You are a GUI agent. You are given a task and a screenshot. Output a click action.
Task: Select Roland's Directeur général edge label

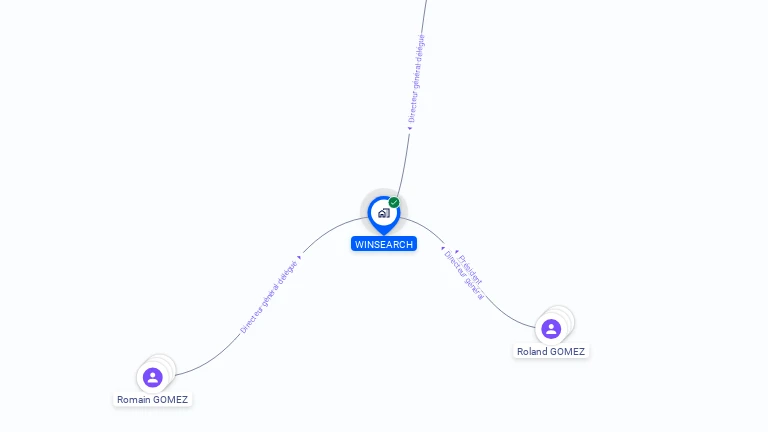pyautogui.click(x=463, y=275)
